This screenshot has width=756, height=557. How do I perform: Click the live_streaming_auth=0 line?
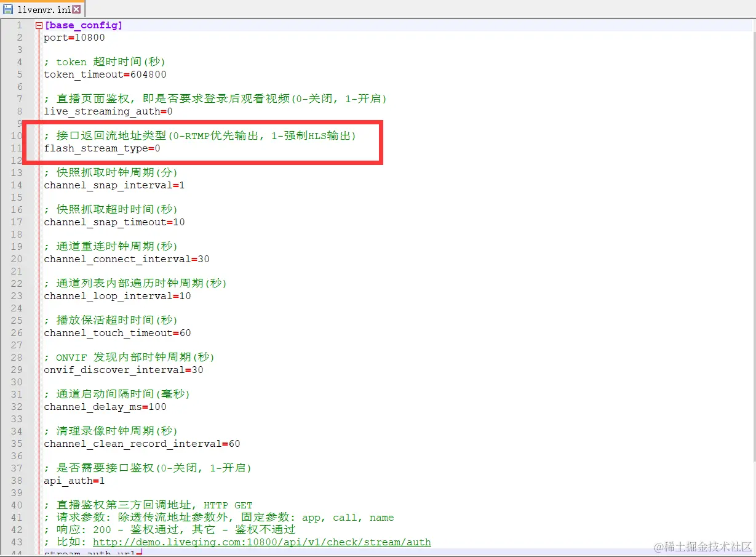pos(108,111)
